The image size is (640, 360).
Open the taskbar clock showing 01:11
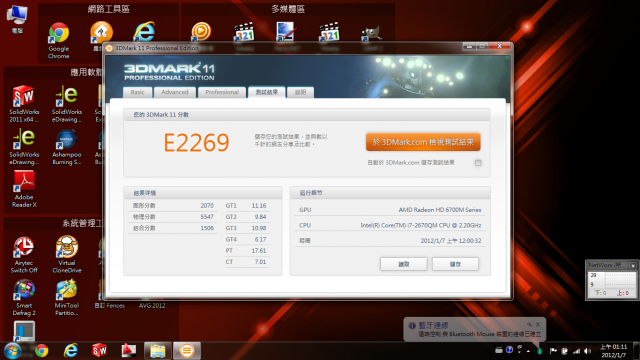[614, 351]
